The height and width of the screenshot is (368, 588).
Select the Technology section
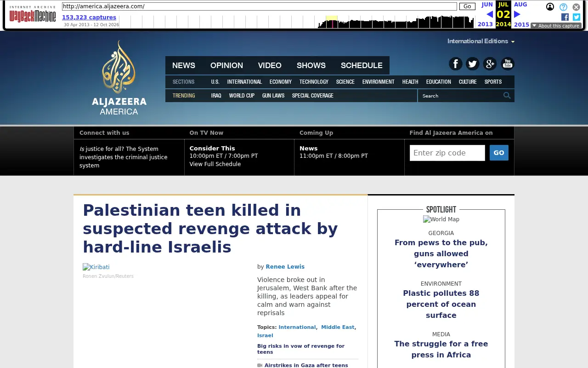click(x=314, y=82)
